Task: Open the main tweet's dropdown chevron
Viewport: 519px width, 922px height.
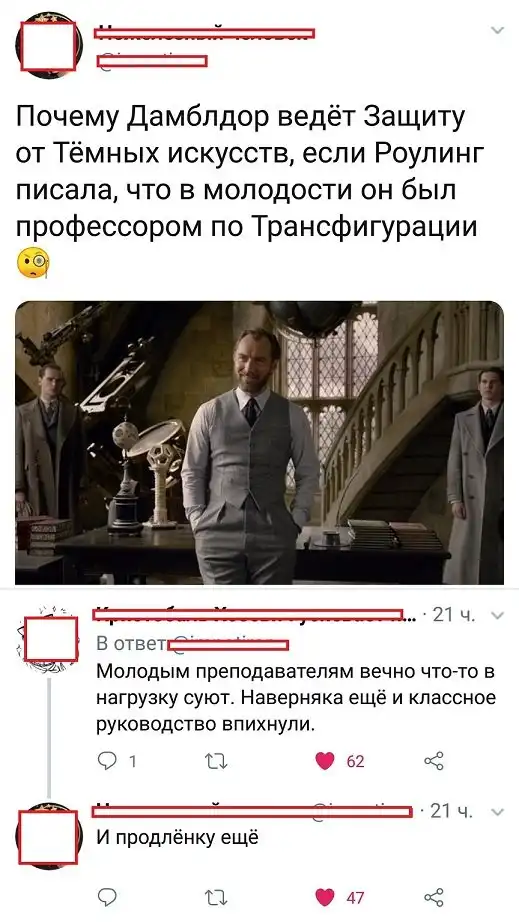Action: [x=497, y=31]
